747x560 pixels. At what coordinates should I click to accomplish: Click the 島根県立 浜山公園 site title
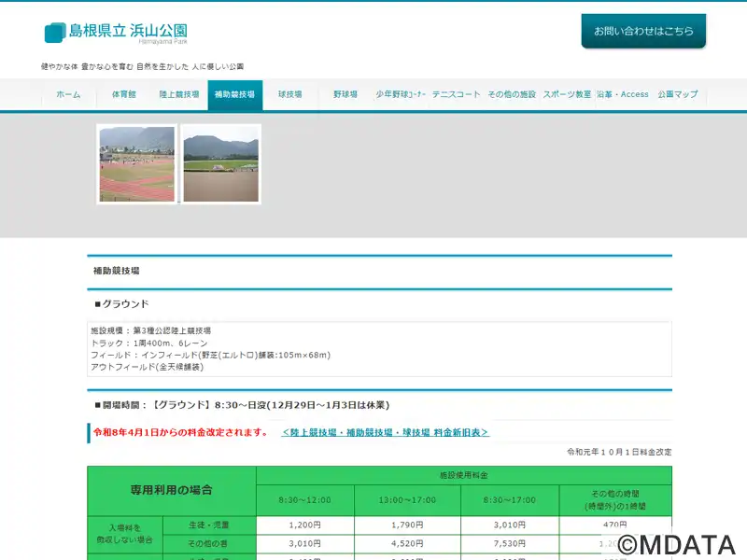point(128,31)
